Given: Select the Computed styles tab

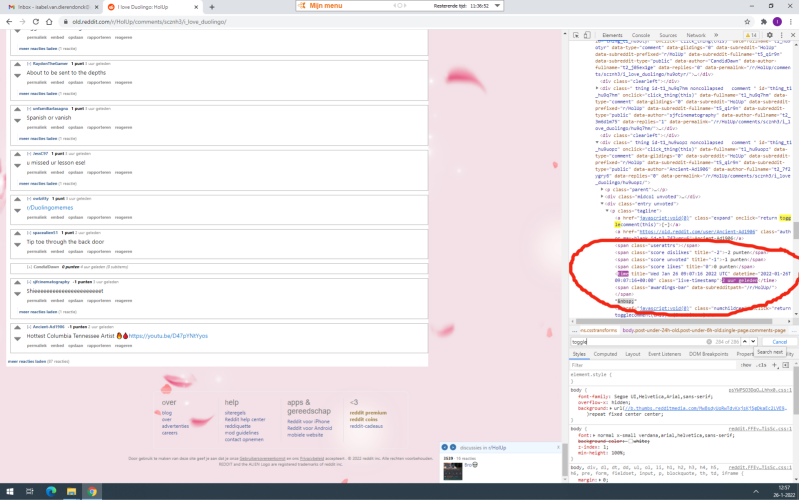Looking at the screenshot, I should click(605, 354).
